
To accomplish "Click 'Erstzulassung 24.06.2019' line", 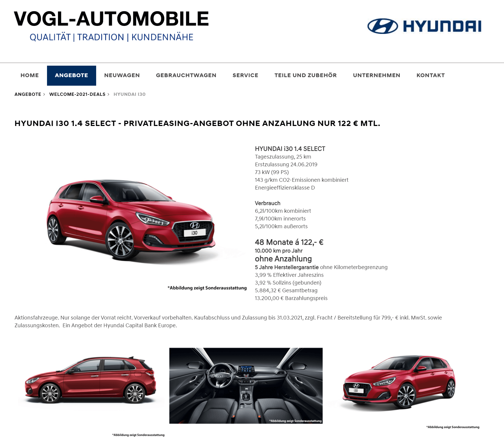I will [x=286, y=164].
